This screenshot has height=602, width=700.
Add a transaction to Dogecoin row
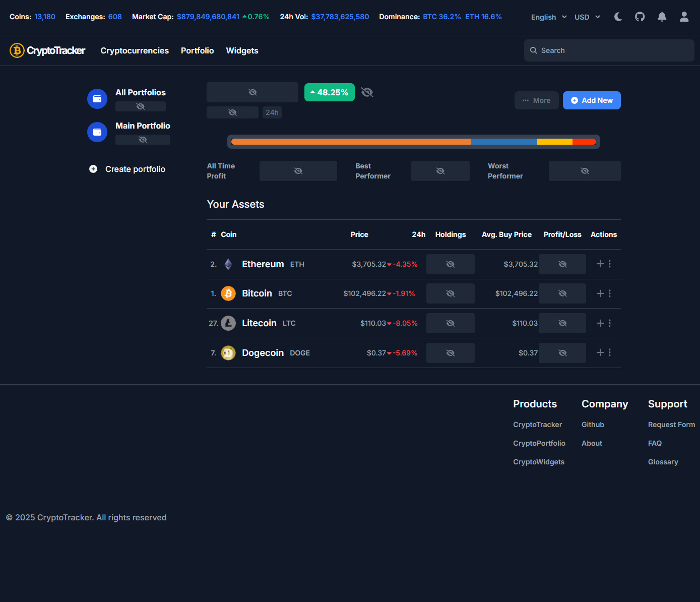coord(600,352)
